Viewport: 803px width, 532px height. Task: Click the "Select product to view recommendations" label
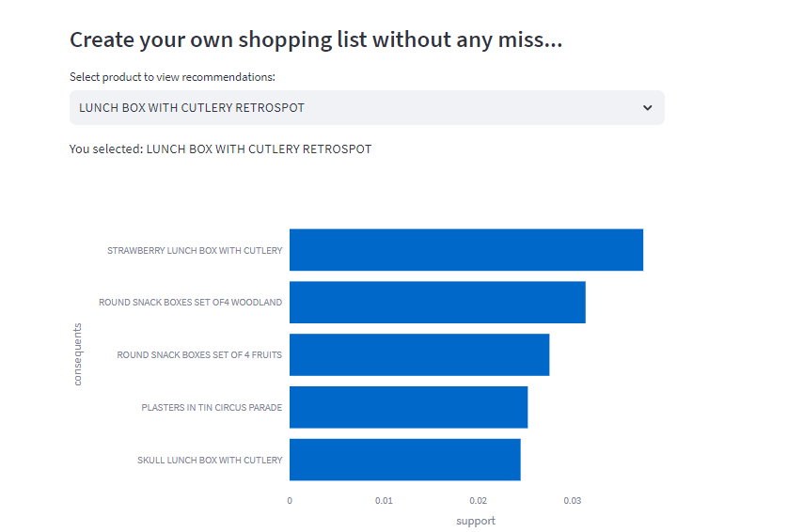tap(172, 77)
